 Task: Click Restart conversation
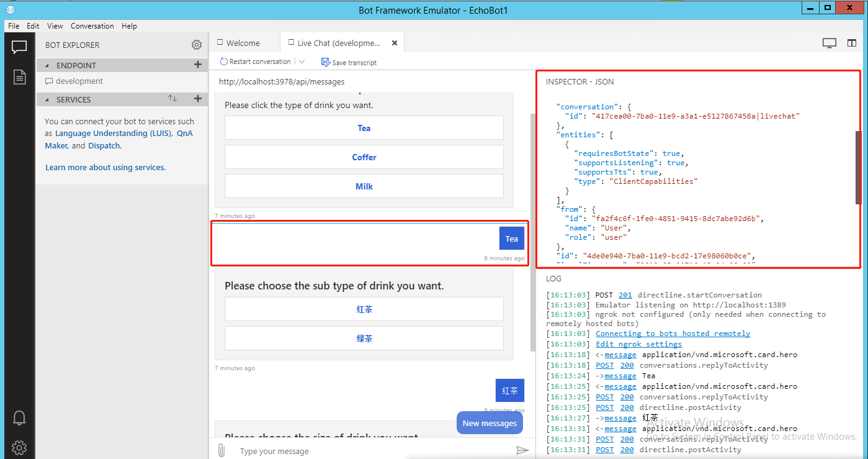(255, 61)
